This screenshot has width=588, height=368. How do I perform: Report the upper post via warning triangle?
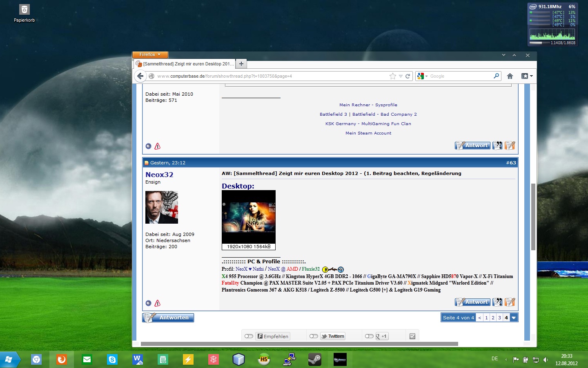[158, 146]
